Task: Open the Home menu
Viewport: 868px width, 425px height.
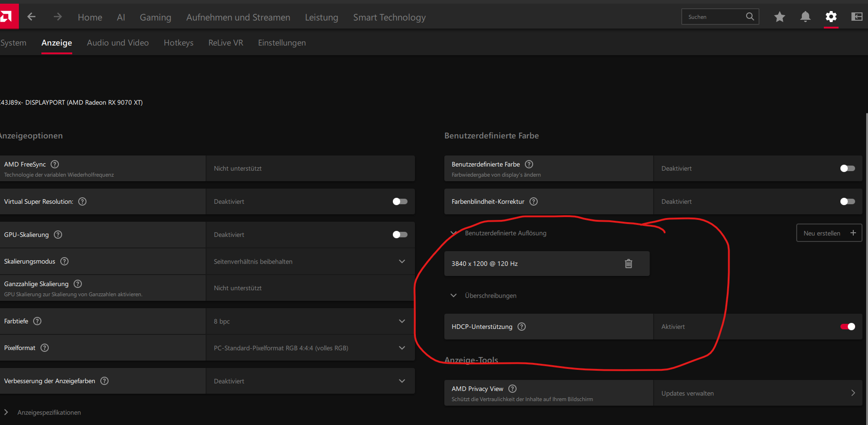Action: (x=90, y=17)
